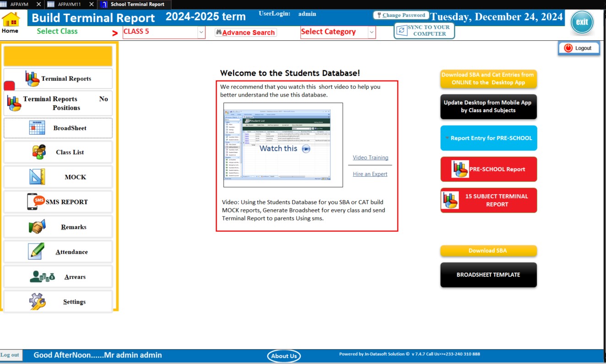Click the Attendance pencil note icon
The image size is (606, 364).
click(x=36, y=251)
